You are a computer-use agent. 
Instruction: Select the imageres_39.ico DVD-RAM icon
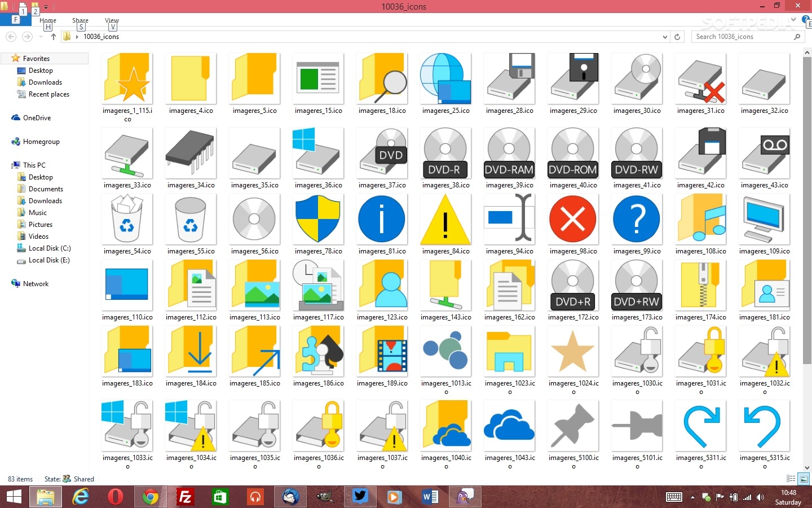pyautogui.click(x=509, y=153)
